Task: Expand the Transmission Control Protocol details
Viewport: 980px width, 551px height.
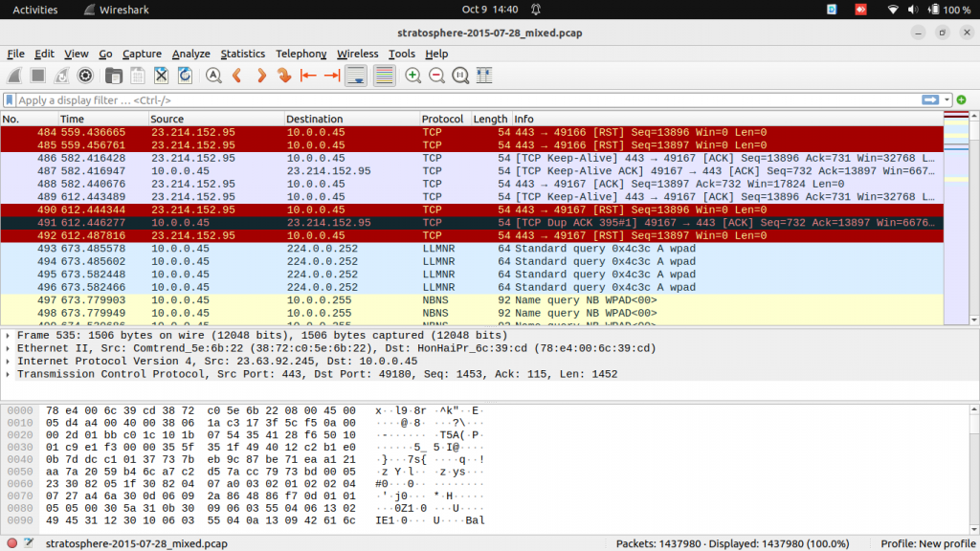Action: click(x=8, y=374)
